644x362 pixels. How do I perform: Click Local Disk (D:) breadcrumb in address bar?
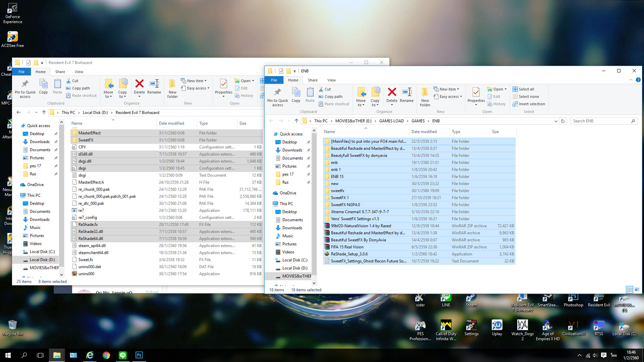(x=95, y=113)
